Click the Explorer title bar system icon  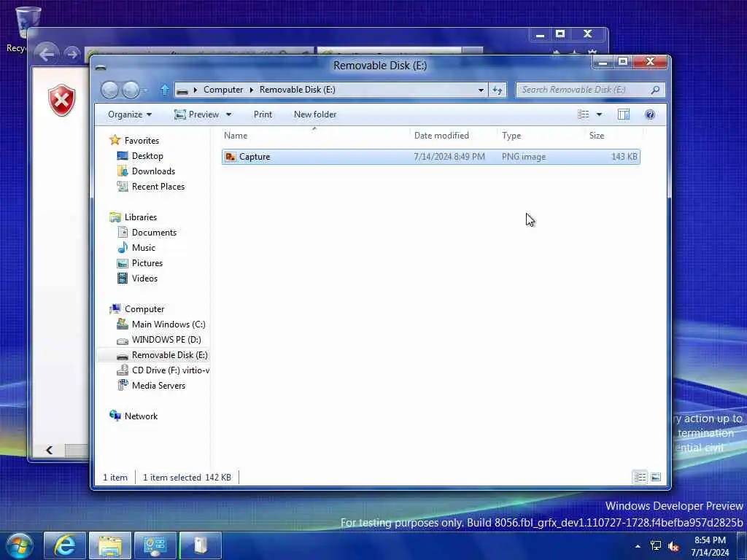click(101, 67)
